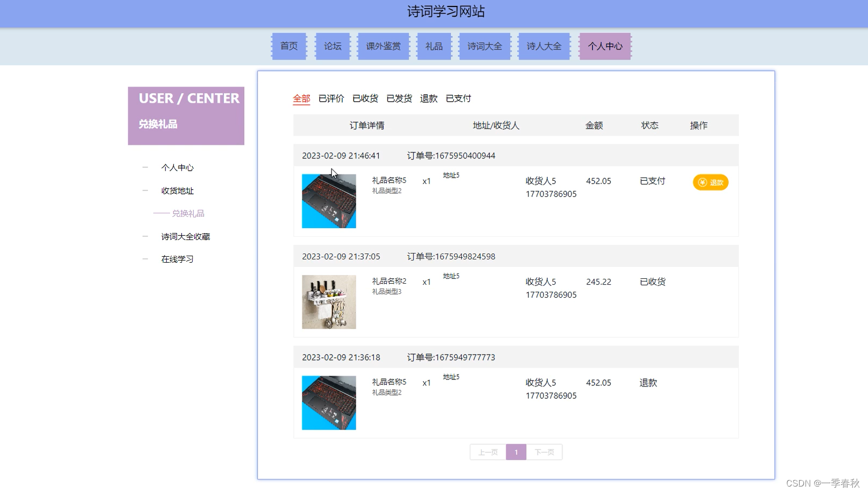Click 兑换礼品 in the sidebar menu
This screenshot has width=868, height=493.
coord(190,213)
